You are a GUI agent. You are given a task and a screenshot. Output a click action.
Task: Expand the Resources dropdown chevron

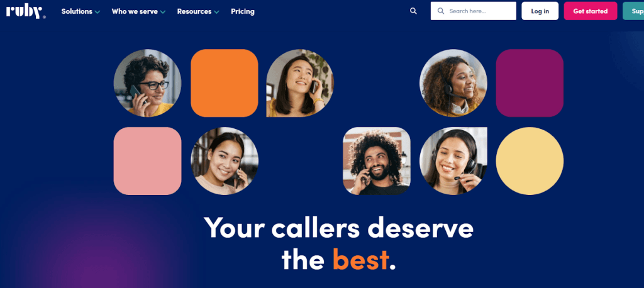pos(216,12)
